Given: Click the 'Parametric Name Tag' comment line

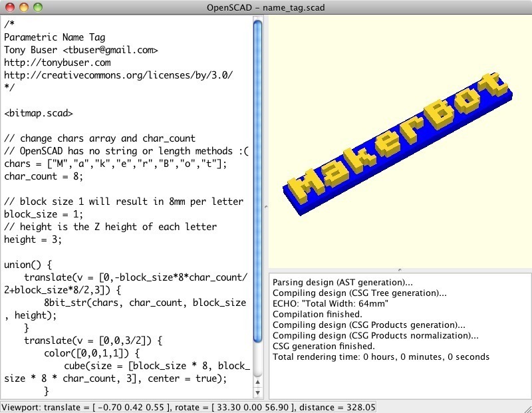Looking at the screenshot, I should 55,37.
